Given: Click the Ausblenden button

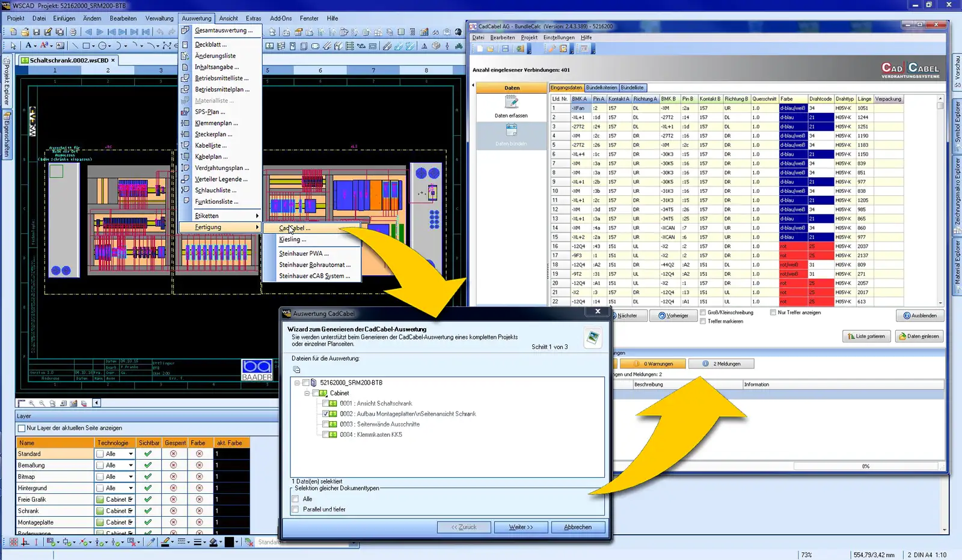Looking at the screenshot, I should pos(920,315).
